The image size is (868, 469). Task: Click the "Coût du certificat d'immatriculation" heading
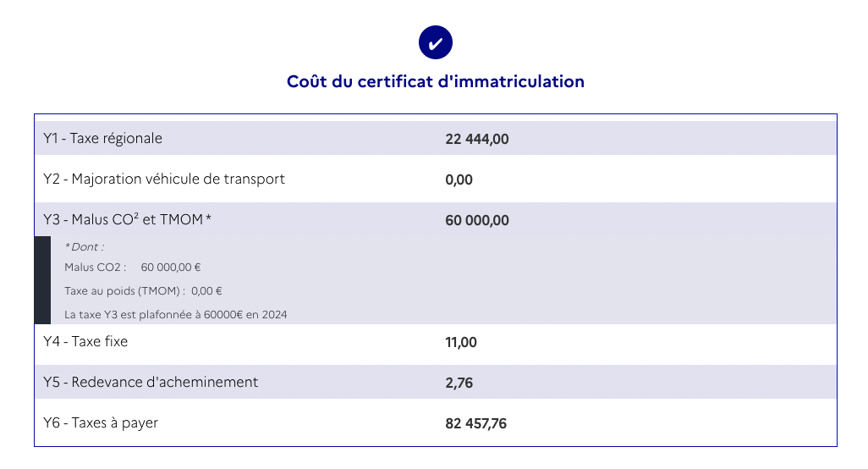pyautogui.click(x=436, y=82)
